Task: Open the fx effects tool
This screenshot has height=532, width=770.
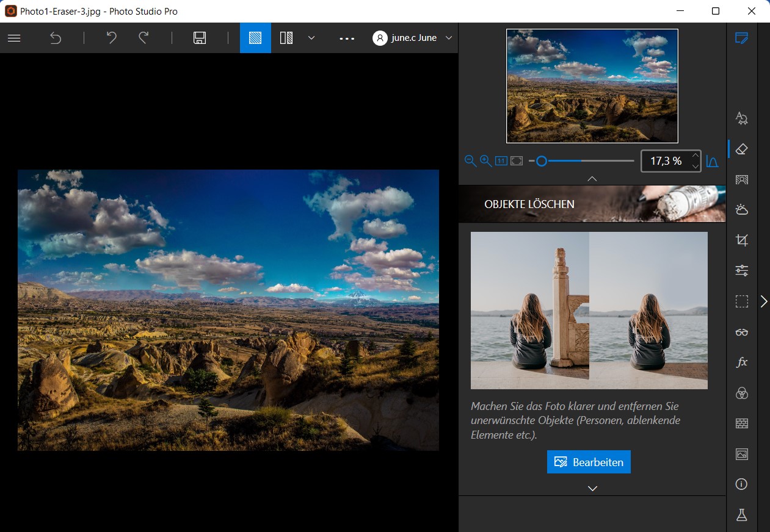Action: [742, 362]
